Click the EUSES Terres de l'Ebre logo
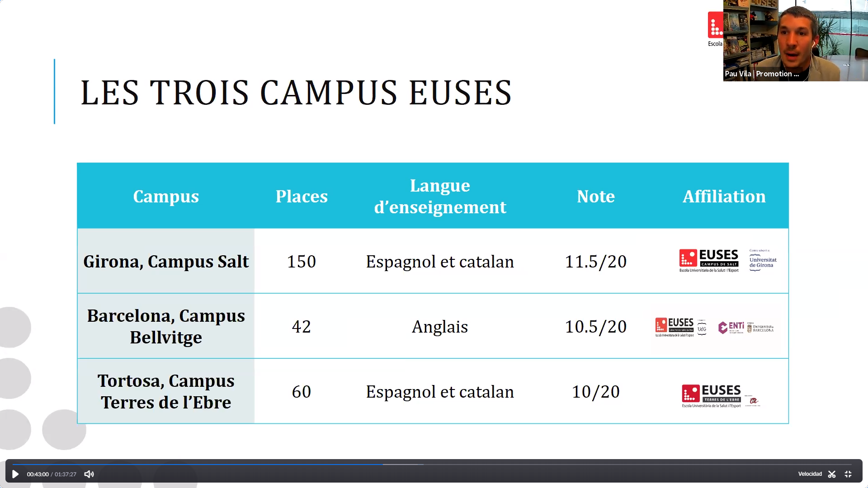The image size is (868, 488). pyautogui.click(x=712, y=395)
